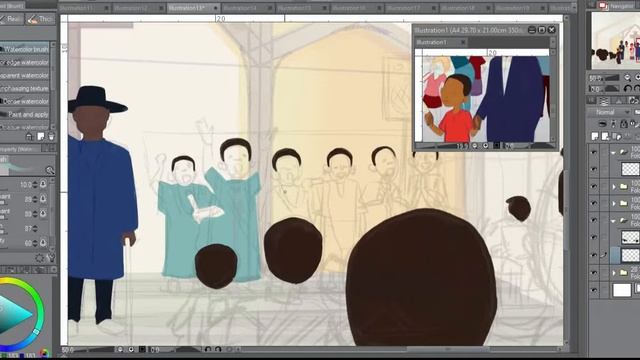The image size is (640, 360).
Task: Pick the rough edge watercolor brush
Action: pyautogui.click(x=24, y=62)
